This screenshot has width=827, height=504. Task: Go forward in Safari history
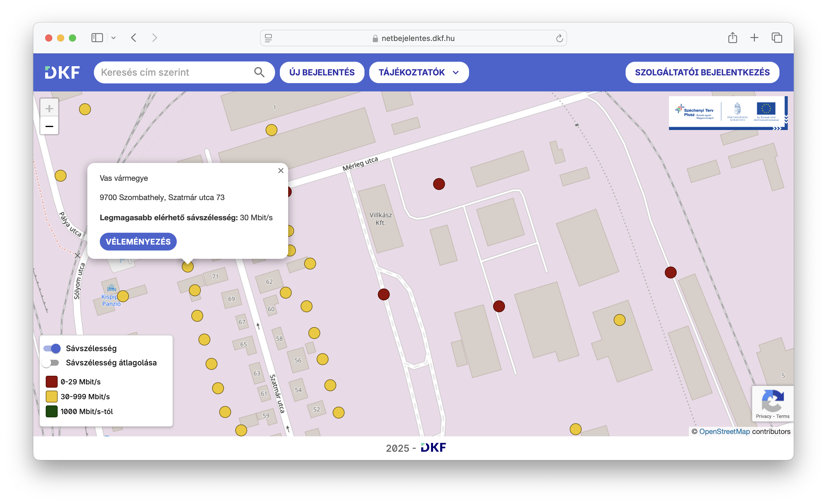(154, 38)
